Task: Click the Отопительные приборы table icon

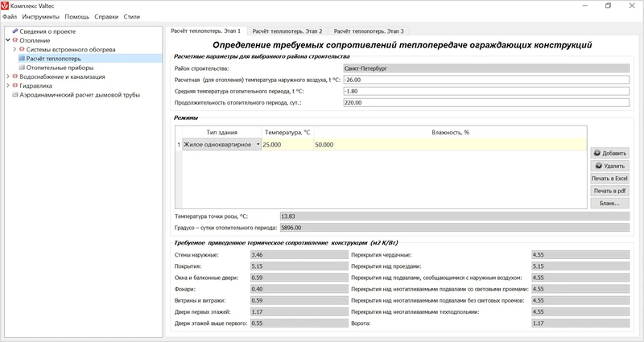Action: click(x=22, y=68)
